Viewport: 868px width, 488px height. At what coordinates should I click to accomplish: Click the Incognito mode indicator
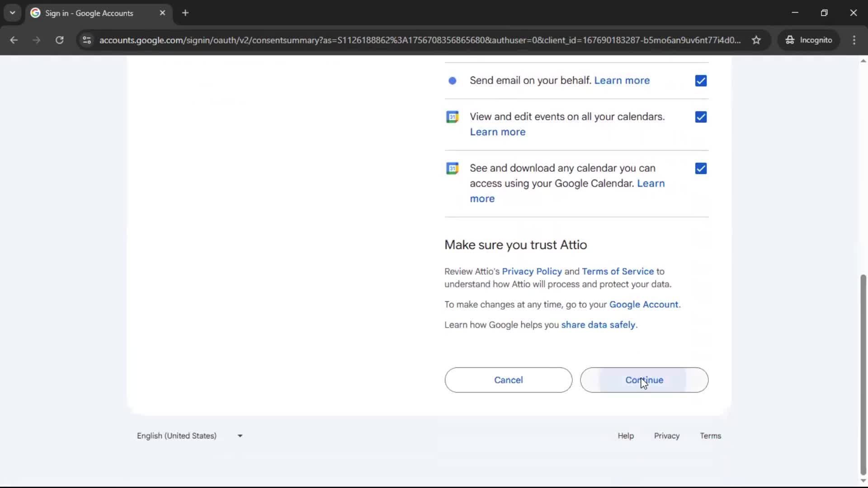click(809, 40)
